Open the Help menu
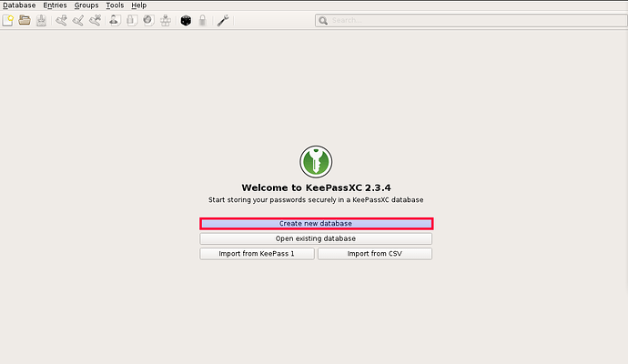 pos(138,5)
